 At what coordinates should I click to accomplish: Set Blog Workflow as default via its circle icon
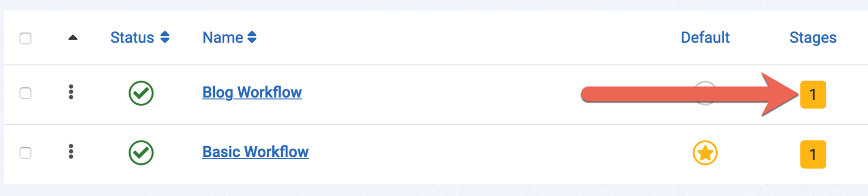[x=705, y=93]
